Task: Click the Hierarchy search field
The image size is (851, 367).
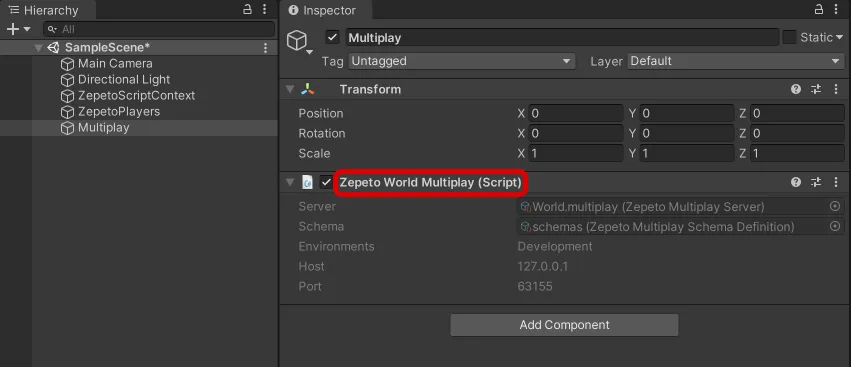Action: (159, 29)
